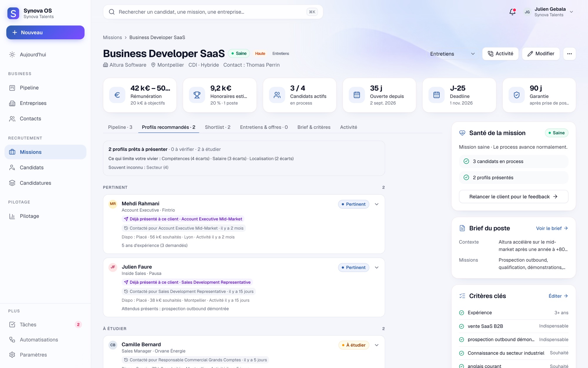
Task: Click the Éditer critères link
Action: [x=558, y=296]
